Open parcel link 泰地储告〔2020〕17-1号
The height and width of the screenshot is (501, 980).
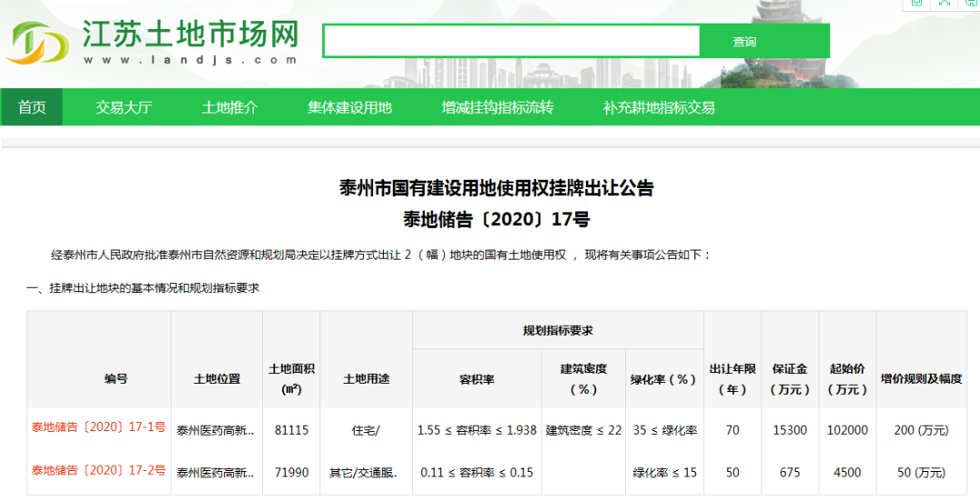pyautogui.click(x=99, y=427)
